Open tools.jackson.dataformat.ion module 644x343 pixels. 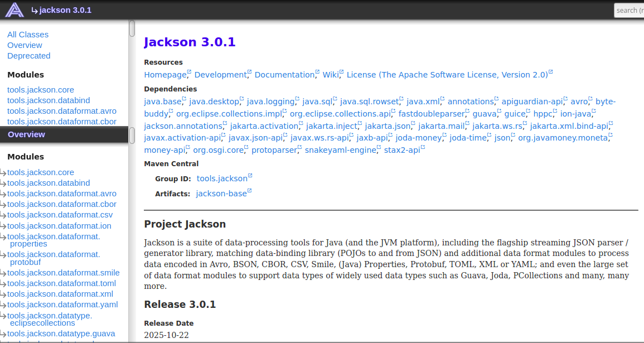59,226
